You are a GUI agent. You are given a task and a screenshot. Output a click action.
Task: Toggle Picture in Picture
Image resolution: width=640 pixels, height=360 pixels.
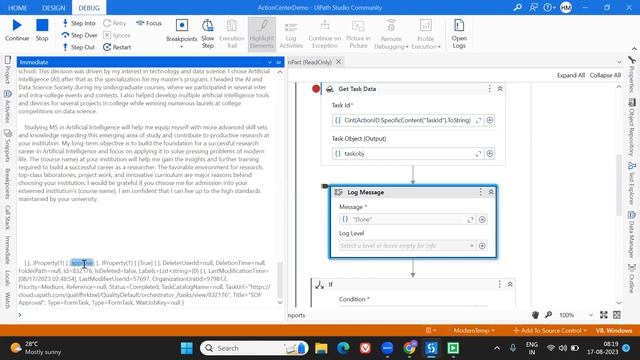click(358, 34)
